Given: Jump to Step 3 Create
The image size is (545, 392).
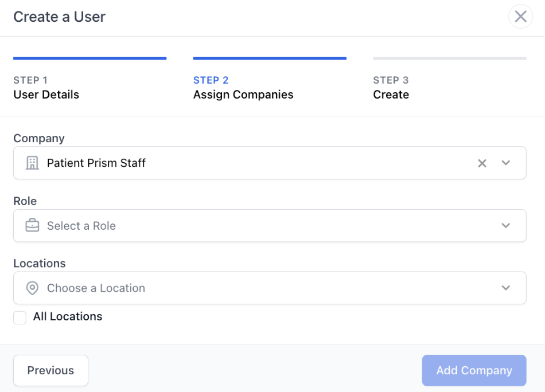Looking at the screenshot, I should pyautogui.click(x=450, y=79).
